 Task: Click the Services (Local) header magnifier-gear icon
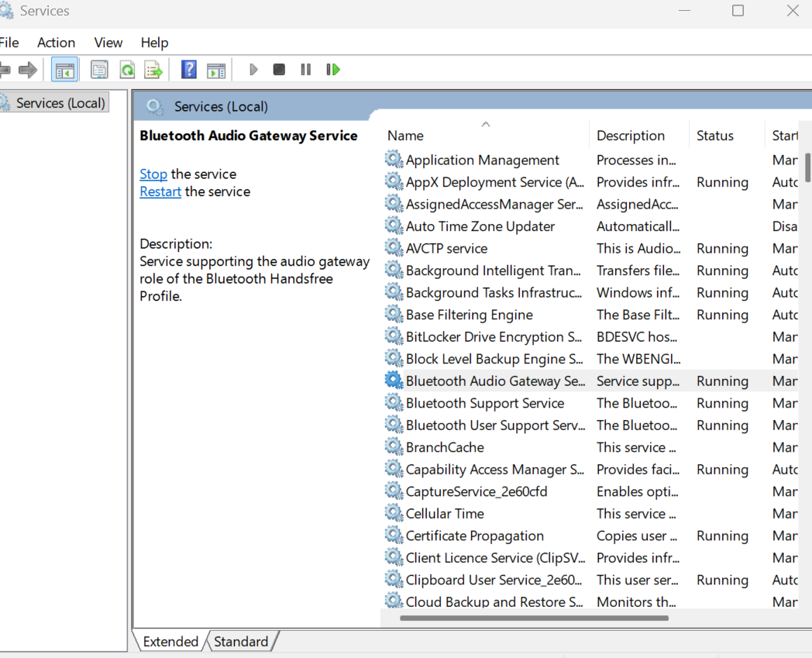click(x=155, y=107)
